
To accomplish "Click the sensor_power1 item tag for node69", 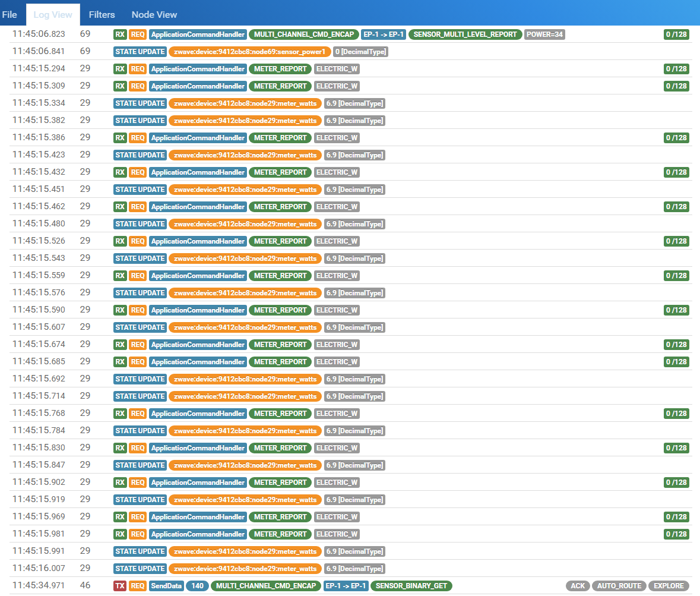I will [x=249, y=52].
